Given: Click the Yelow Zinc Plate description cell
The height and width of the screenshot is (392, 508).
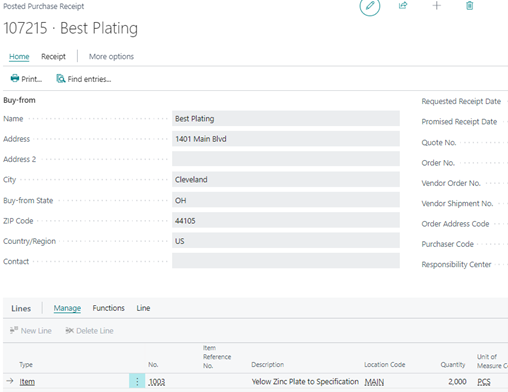Looking at the screenshot, I should pyautogui.click(x=305, y=381).
